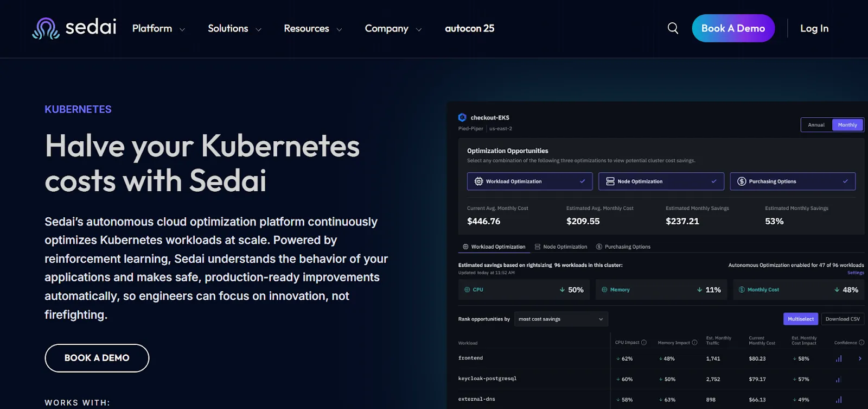Open the search magnifier icon

click(673, 28)
